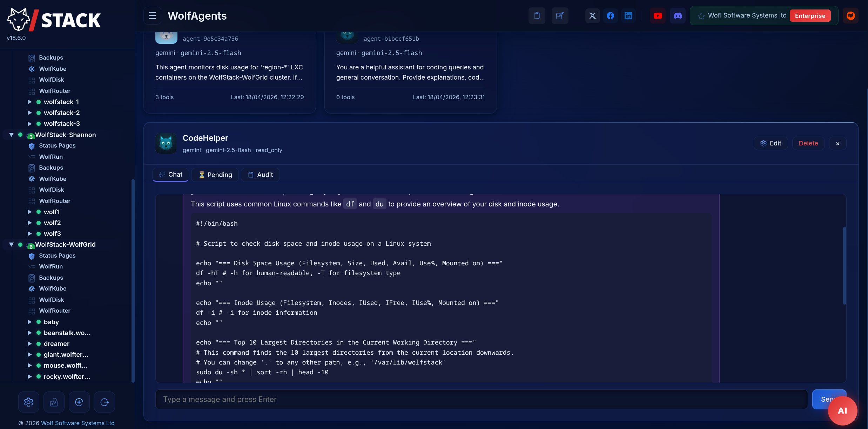Focus the message input field
The image size is (868, 429).
pos(481,399)
